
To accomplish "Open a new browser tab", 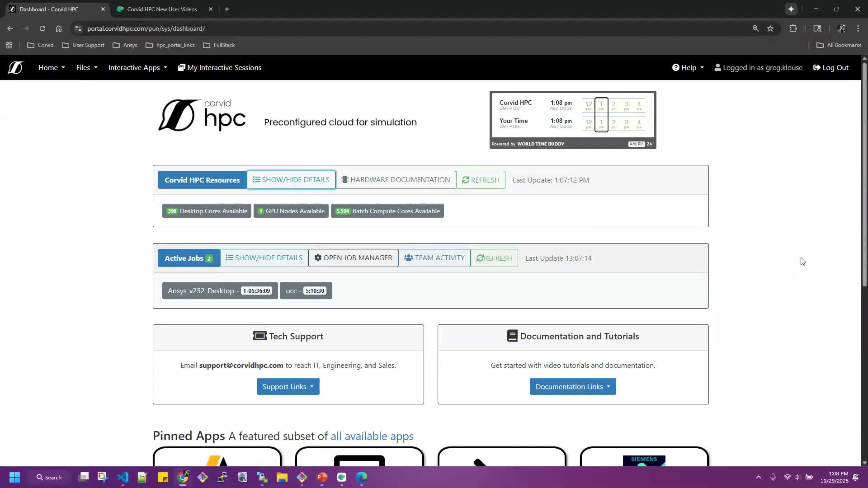I will pyautogui.click(x=227, y=9).
